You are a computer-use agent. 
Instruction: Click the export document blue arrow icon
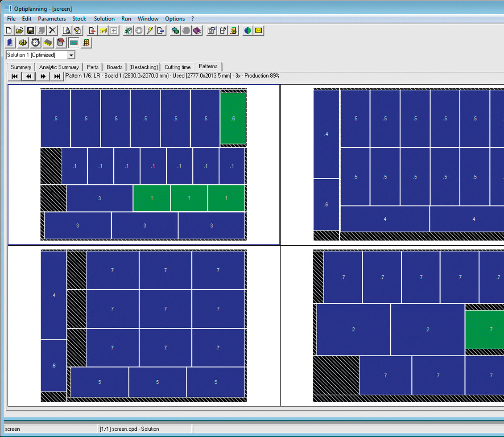point(161,30)
